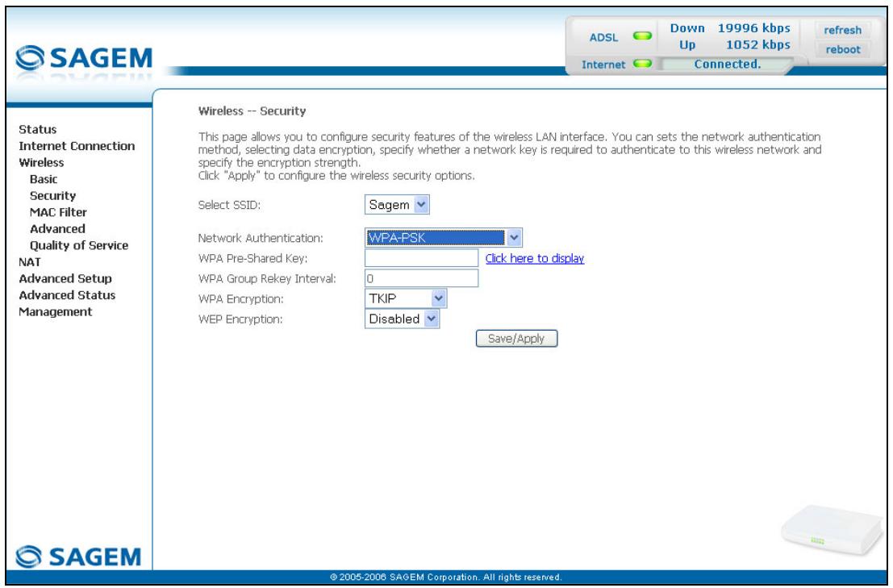The height and width of the screenshot is (588, 893).
Task: Open the MAC Filter page
Action: tap(58, 212)
